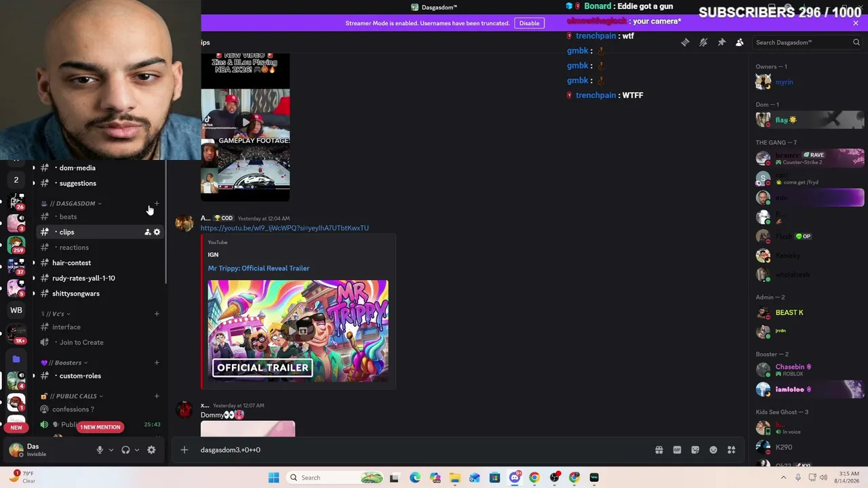Open the server with 1K+ notifications
This screenshot has width=868, height=488.
[x=16, y=333]
